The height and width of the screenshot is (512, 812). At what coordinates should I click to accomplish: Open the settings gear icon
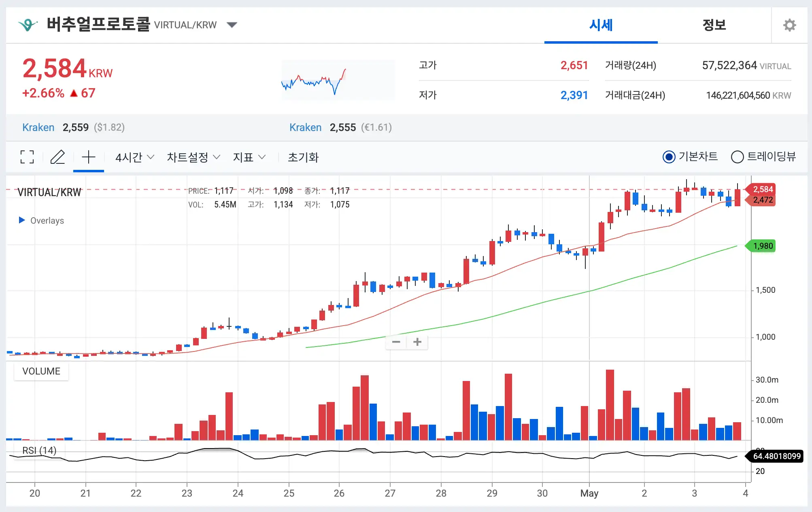[x=789, y=25]
